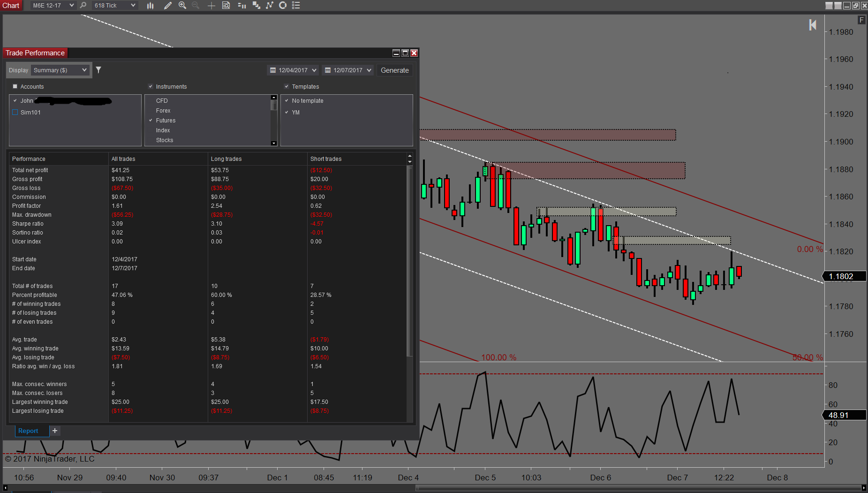This screenshot has width=868, height=493.
Task: Close the Trade Performance window
Action: pyautogui.click(x=414, y=53)
